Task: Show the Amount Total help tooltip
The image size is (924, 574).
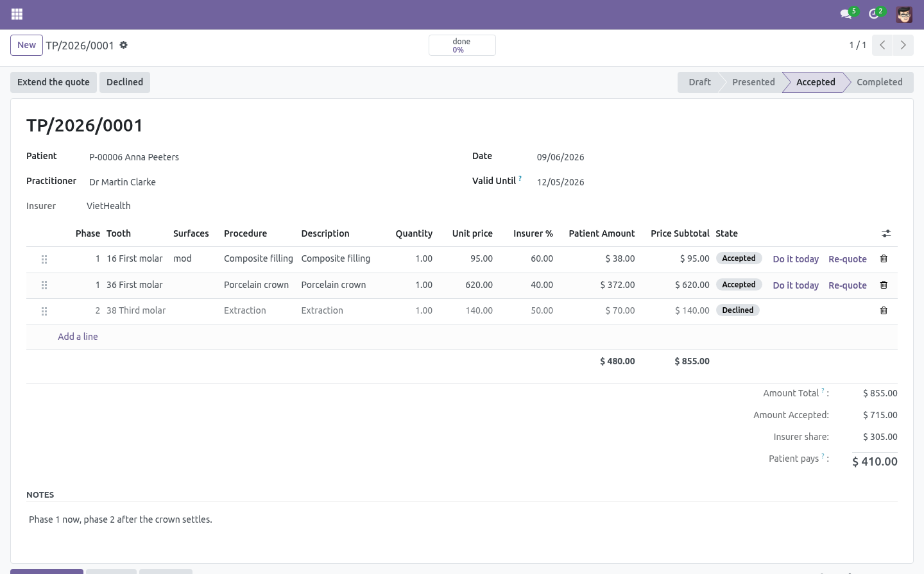Action: (x=823, y=391)
